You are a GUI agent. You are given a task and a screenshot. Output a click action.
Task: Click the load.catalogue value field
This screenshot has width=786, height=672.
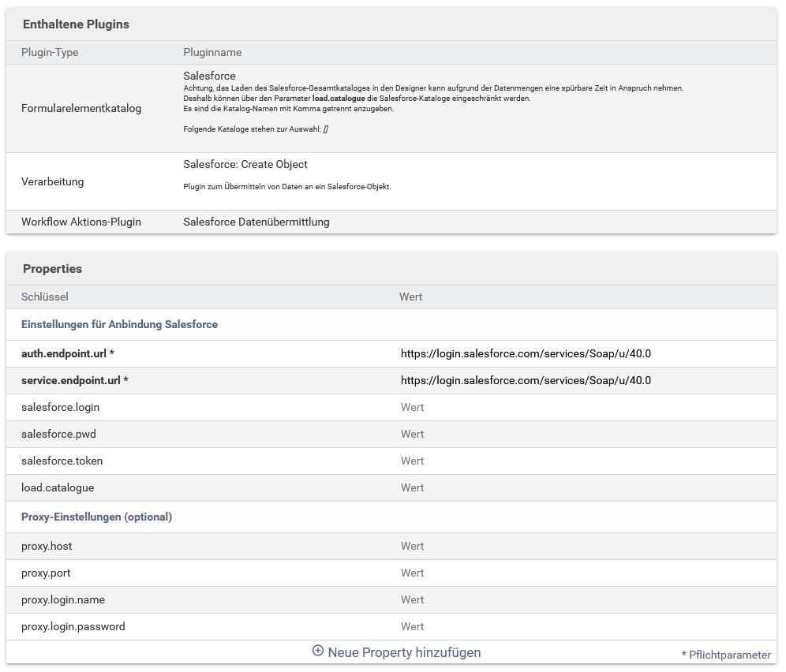584,488
